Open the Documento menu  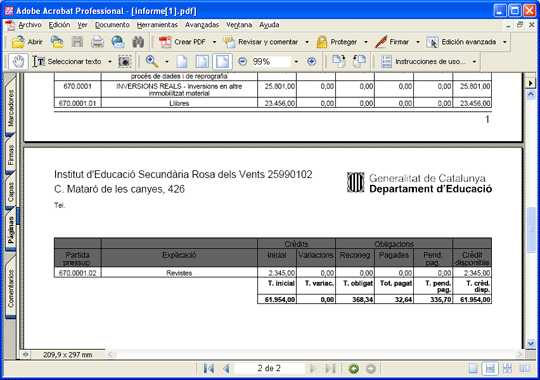112,25
